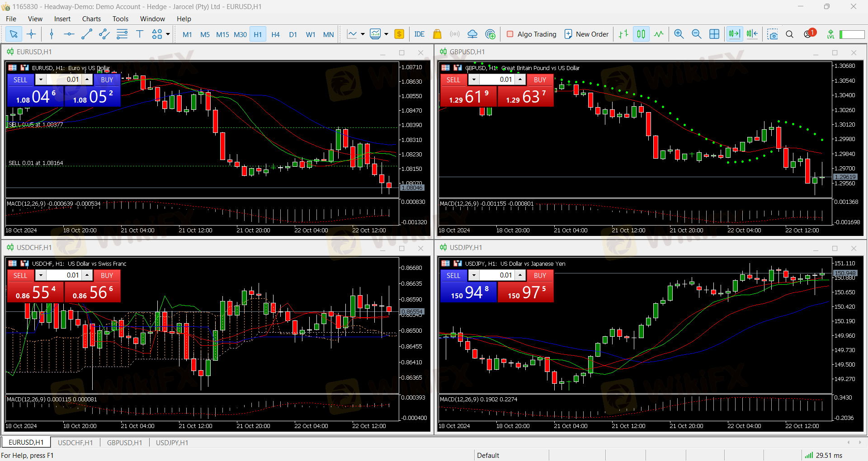Switch to the USDCHF,H1 bottom tab

[x=75, y=442]
